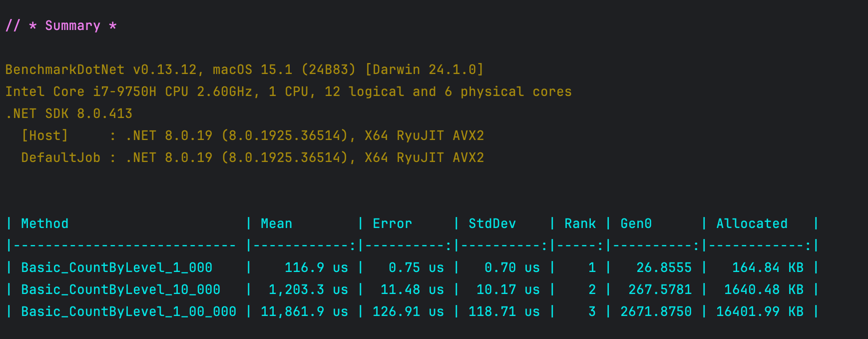Click the [Host] runtime line

tap(252, 135)
